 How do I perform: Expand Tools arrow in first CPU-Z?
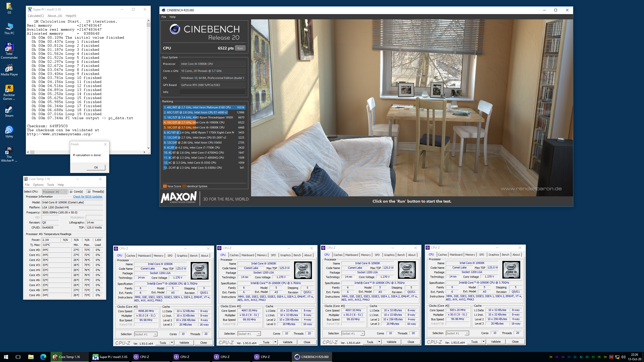[x=172, y=343]
